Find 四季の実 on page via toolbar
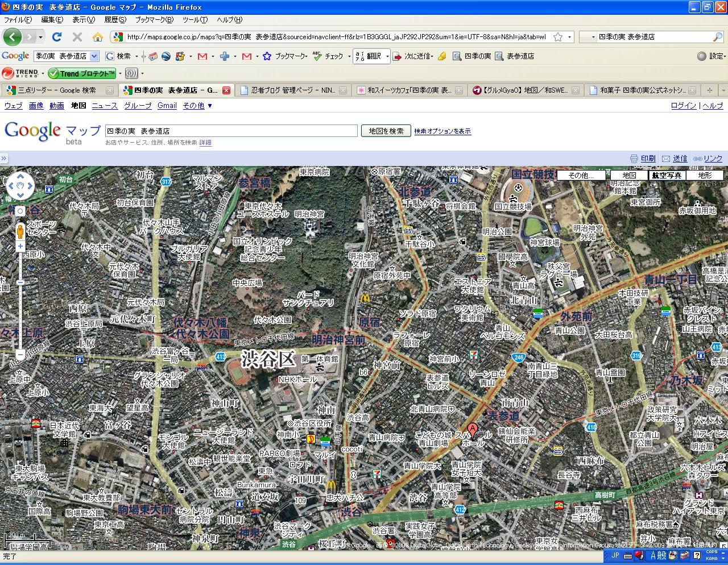The height and width of the screenshot is (565, 728). [472, 56]
